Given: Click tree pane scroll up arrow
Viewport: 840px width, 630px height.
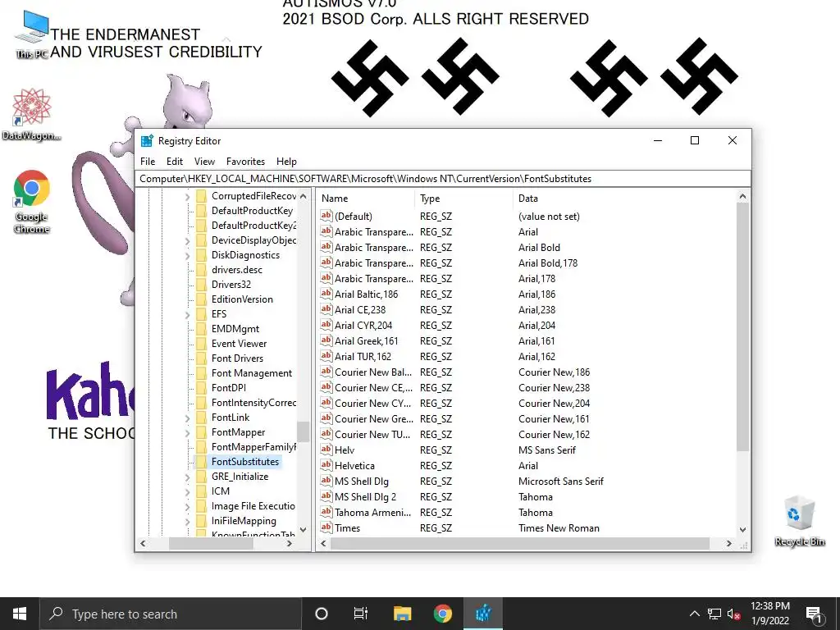Looking at the screenshot, I should [x=304, y=197].
